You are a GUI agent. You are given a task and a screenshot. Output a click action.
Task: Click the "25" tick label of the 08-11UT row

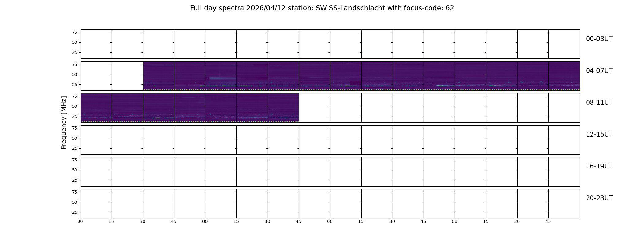(x=75, y=116)
